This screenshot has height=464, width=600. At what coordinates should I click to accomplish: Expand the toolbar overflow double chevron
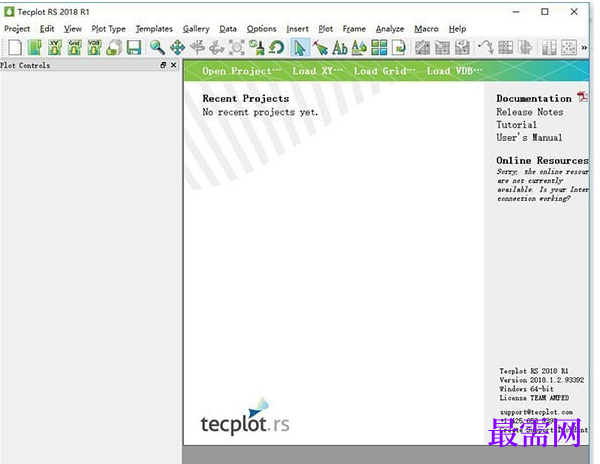click(x=584, y=48)
